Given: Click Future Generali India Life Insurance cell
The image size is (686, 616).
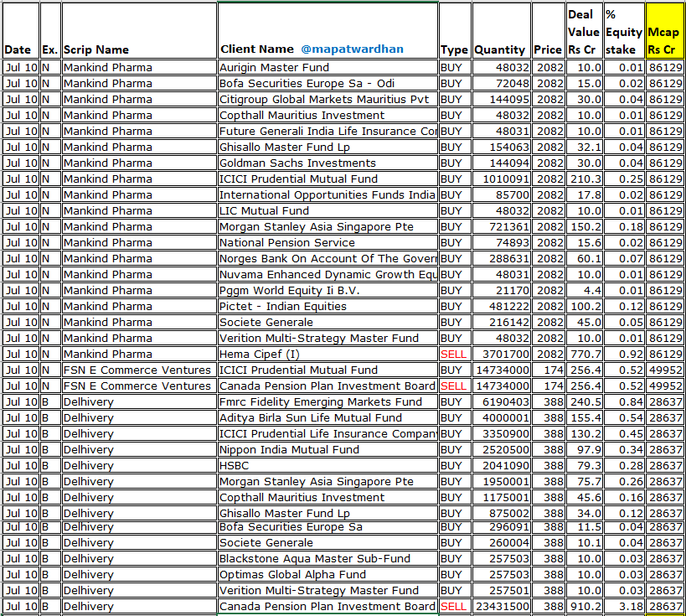Looking at the screenshot, I should pyautogui.click(x=328, y=131).
